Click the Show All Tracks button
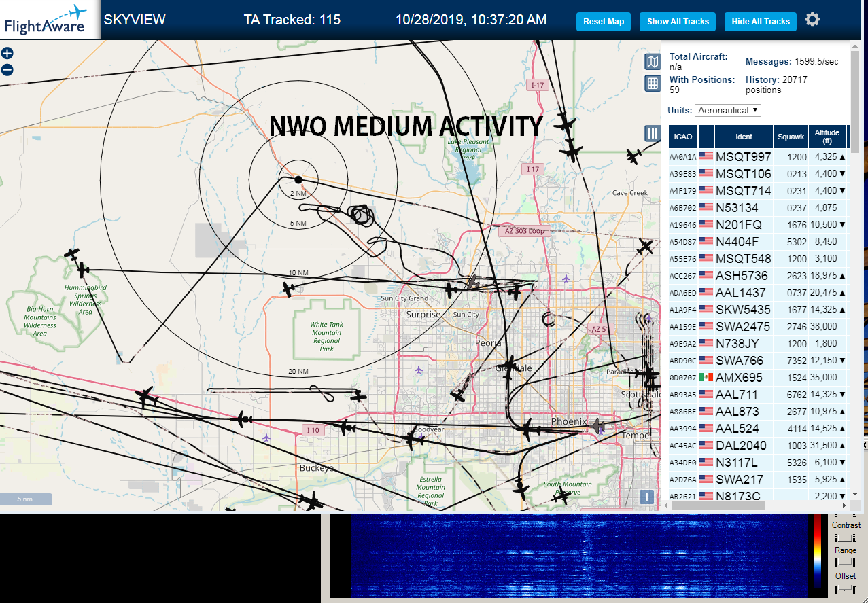This screenshot has width=868, height=604. click(x=678, y=22)
